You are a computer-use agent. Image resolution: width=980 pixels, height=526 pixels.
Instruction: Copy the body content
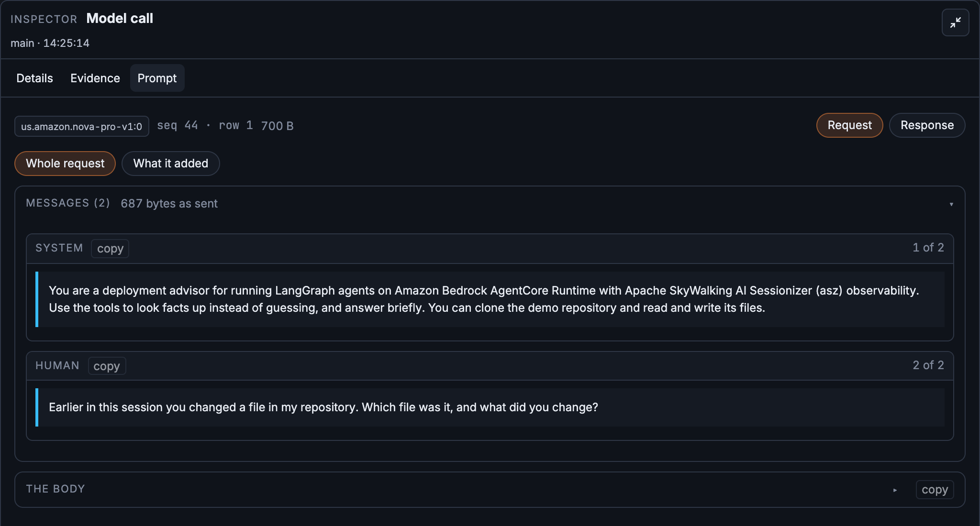click(935, 490)
